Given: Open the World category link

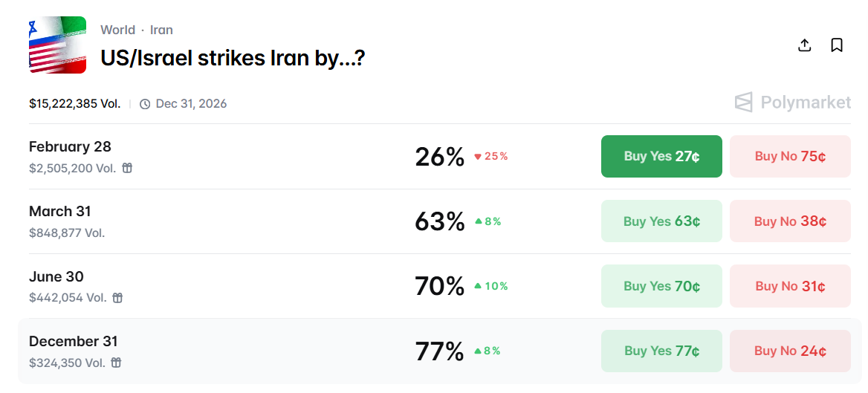Looking at the screenshot, I should pyautogui.click(x=118, y=30).
